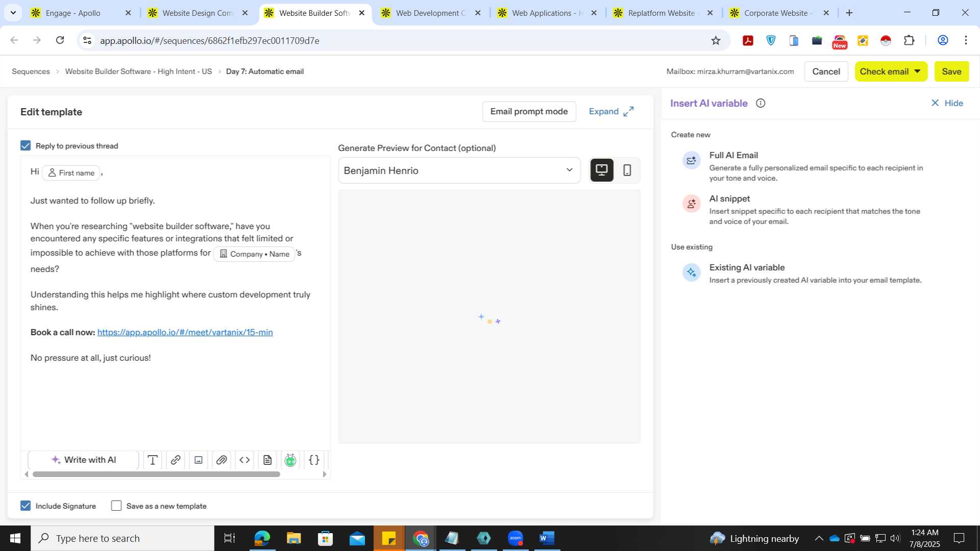Click Write with AI button

tap(84, 460)
